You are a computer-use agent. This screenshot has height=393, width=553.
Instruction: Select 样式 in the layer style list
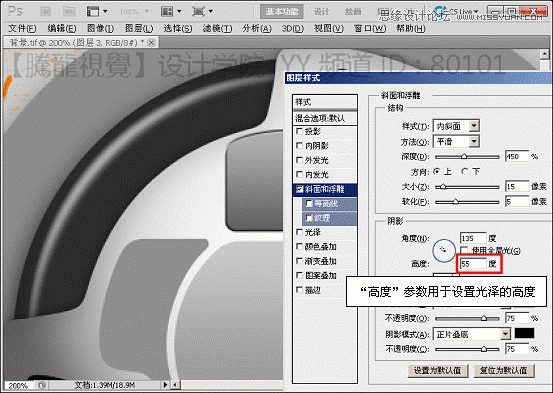pos(325,102)
